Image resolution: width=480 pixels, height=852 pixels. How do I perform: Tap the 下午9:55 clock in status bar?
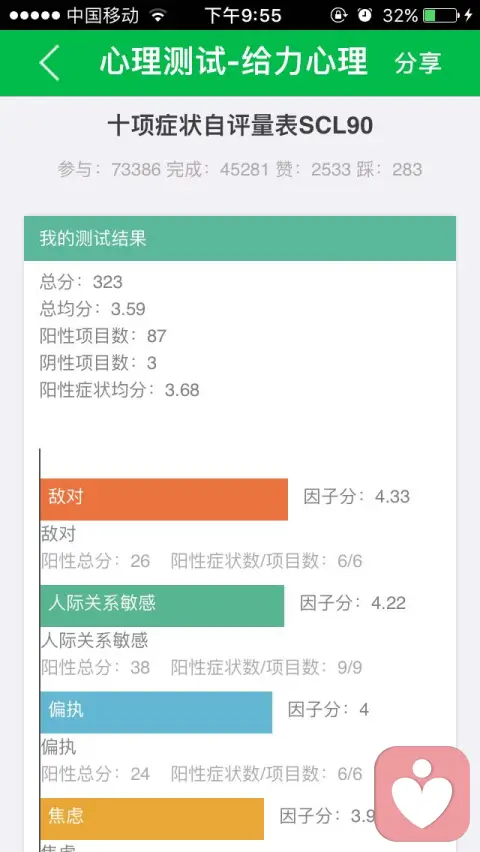point(243,15)
